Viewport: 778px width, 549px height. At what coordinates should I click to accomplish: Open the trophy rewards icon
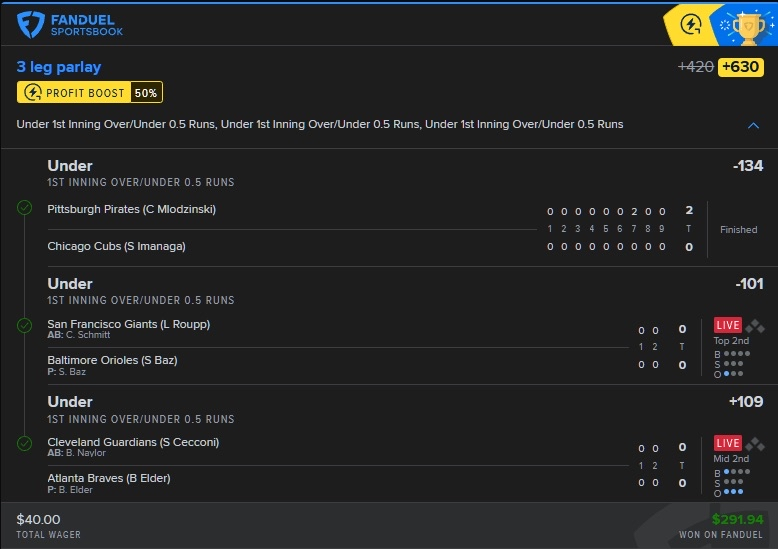(x=748, y=27)
